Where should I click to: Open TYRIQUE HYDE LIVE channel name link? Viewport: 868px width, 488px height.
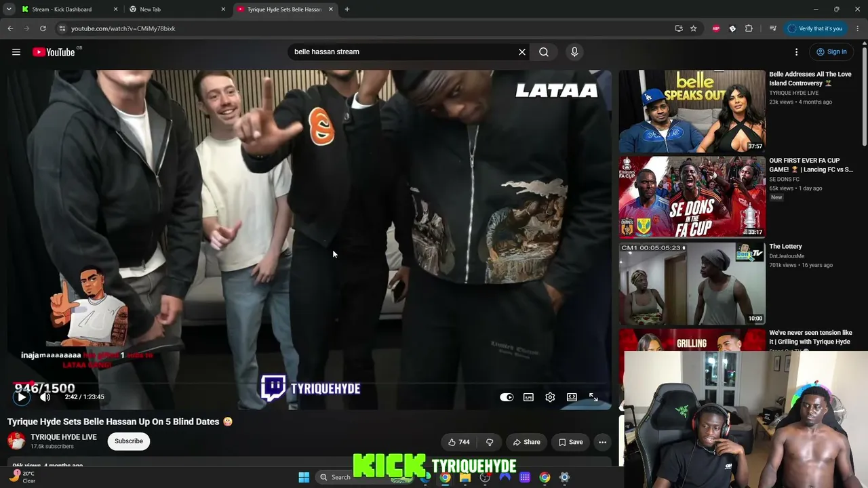tap(64, 437)
